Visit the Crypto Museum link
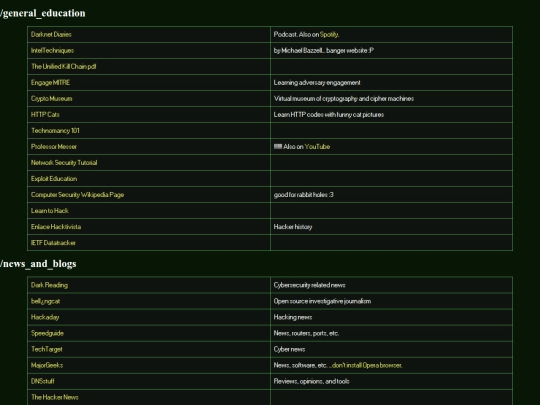This screenshot has height=405, width=540. click(x=52, y=98)
